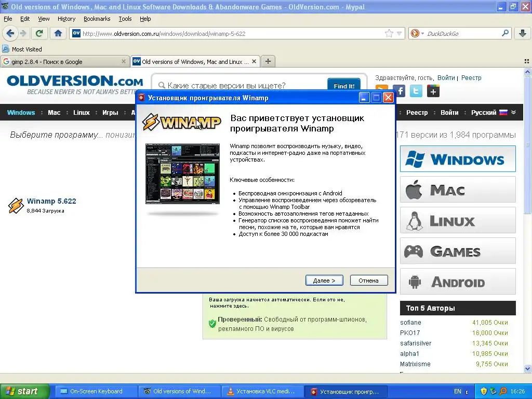Click the browser forward arrow

[x=23, y=33]
